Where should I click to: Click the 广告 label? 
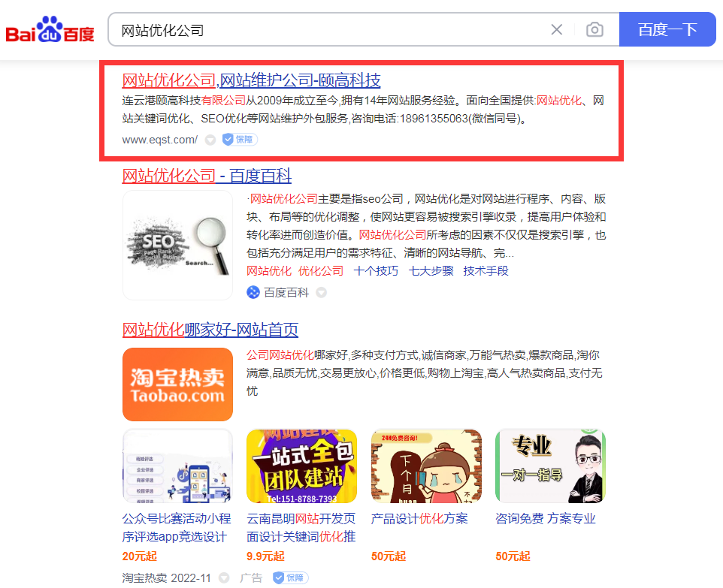pos(251,578)
